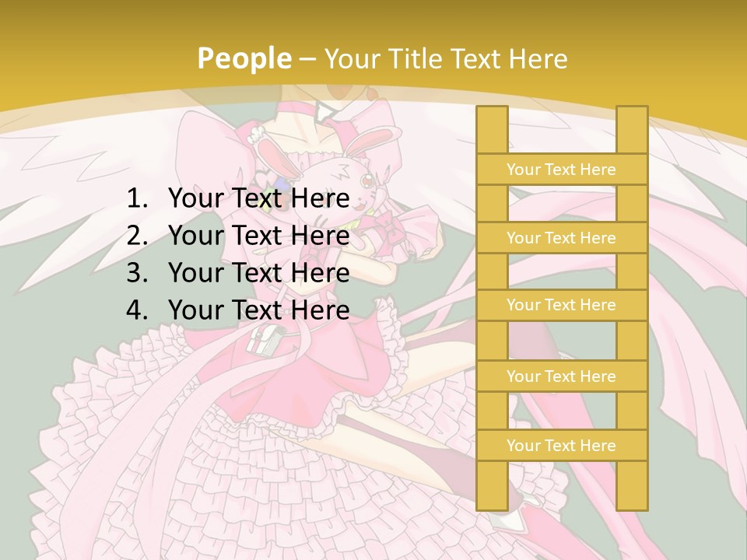
Task: Select numbered list item 1 text
Action: tap(258, 198)
